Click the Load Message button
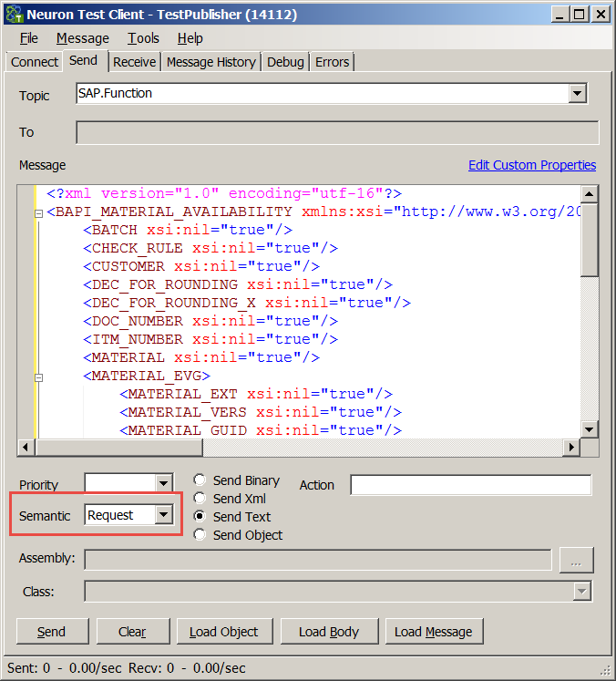 [434, 632]
